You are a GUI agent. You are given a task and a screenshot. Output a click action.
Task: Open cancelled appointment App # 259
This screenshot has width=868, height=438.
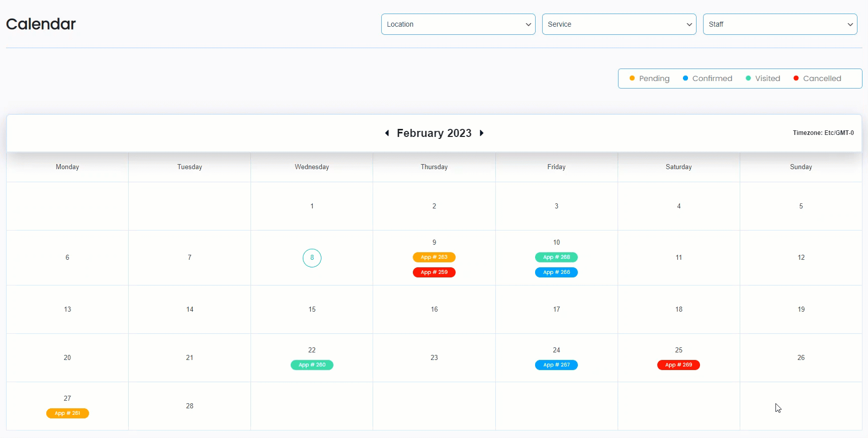[434, 272]
